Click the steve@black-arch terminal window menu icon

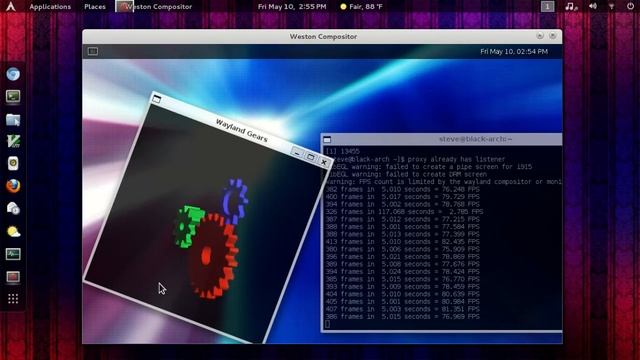tap(327, 140)
